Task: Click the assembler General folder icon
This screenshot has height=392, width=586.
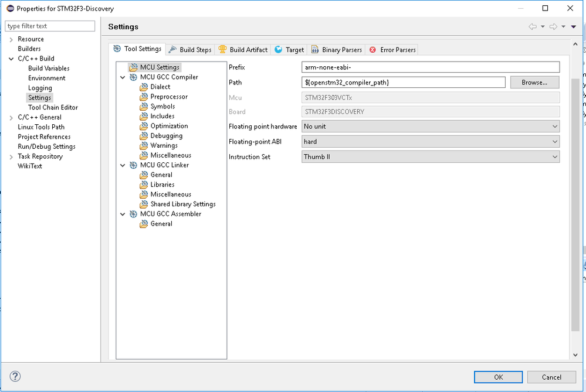Action: click(x=144, y=224)
